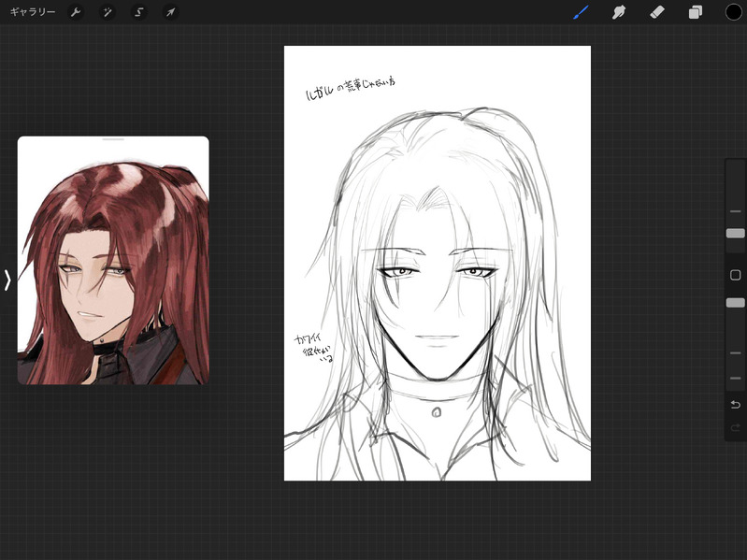Grab the reference window top handle

[x=113, y=139]
